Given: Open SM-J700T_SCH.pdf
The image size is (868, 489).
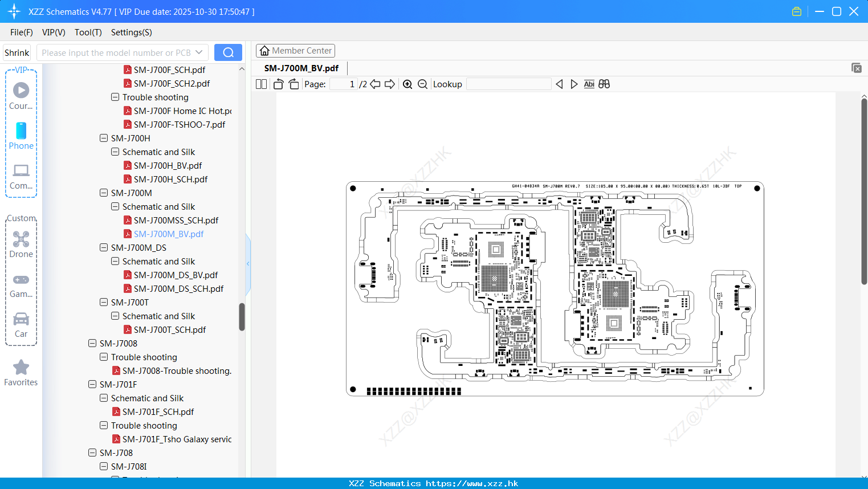Looking at the screenshot, I should coord(170,329).
